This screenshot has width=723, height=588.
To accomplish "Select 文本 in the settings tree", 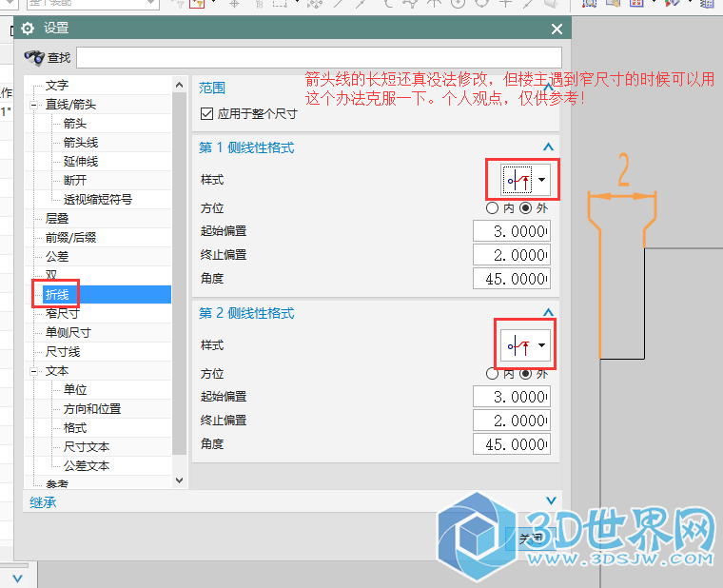I will click(57, 371).
